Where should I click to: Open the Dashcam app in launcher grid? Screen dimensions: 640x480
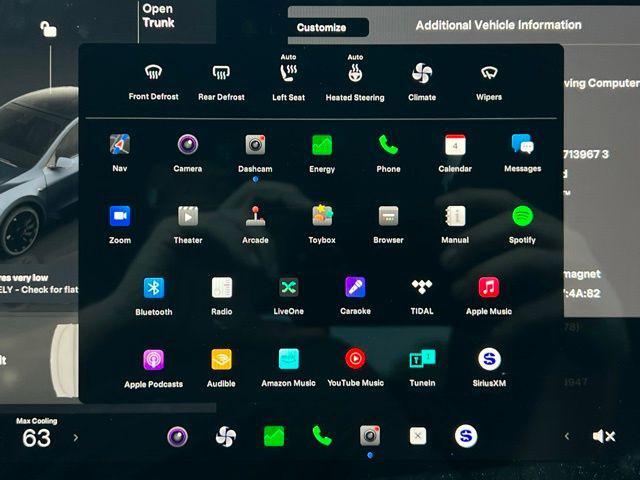click(x=255, y=144)
